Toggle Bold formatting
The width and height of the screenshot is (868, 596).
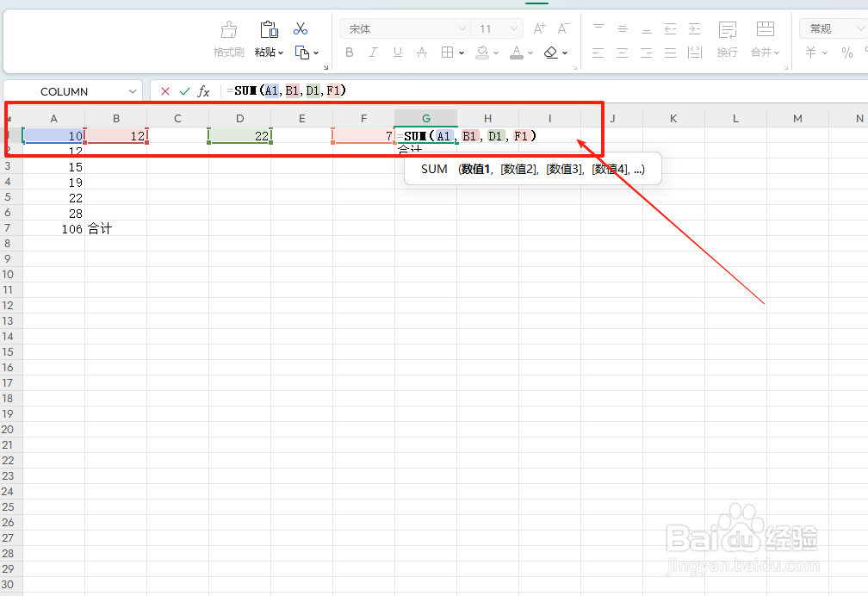pyautogui.click(x=350, y=53)
